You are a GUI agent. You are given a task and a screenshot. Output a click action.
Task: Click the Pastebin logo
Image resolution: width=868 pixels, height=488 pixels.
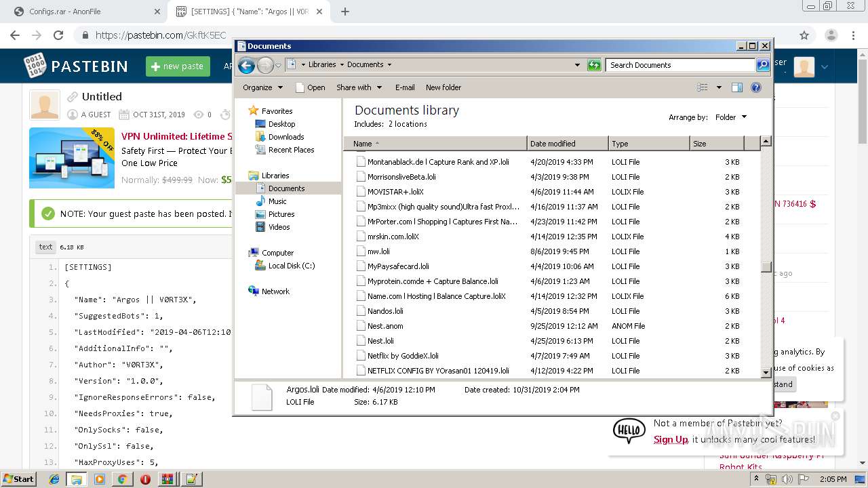[x=76, y=66]
